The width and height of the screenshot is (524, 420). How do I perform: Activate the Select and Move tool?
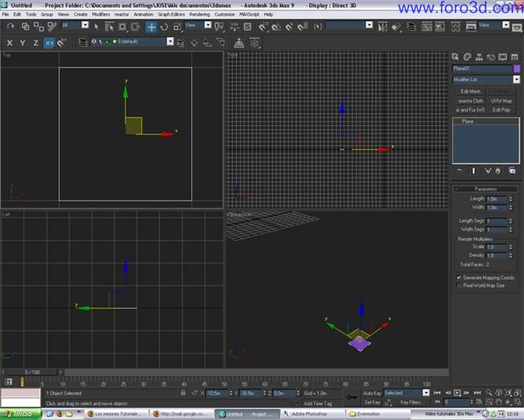tap(151, 27)
